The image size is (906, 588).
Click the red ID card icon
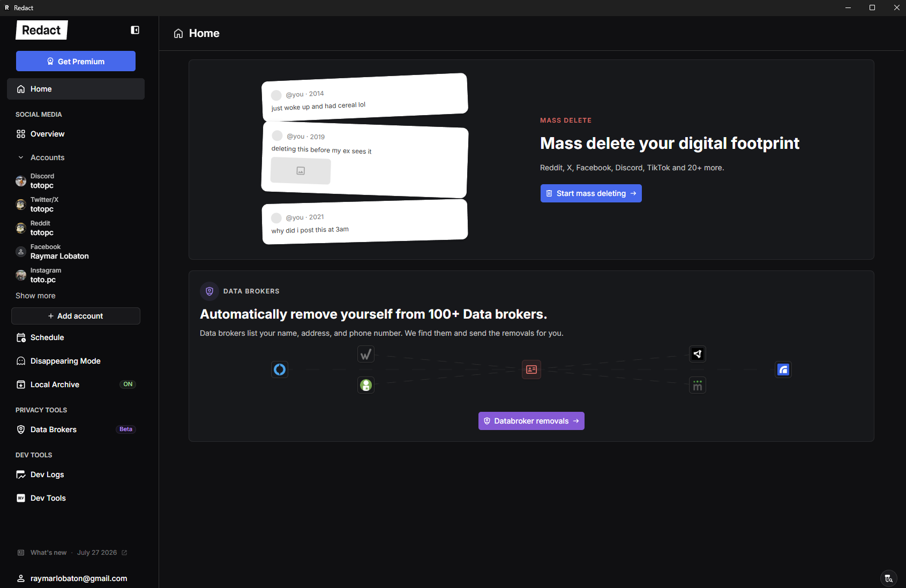(x=531, y=370)
